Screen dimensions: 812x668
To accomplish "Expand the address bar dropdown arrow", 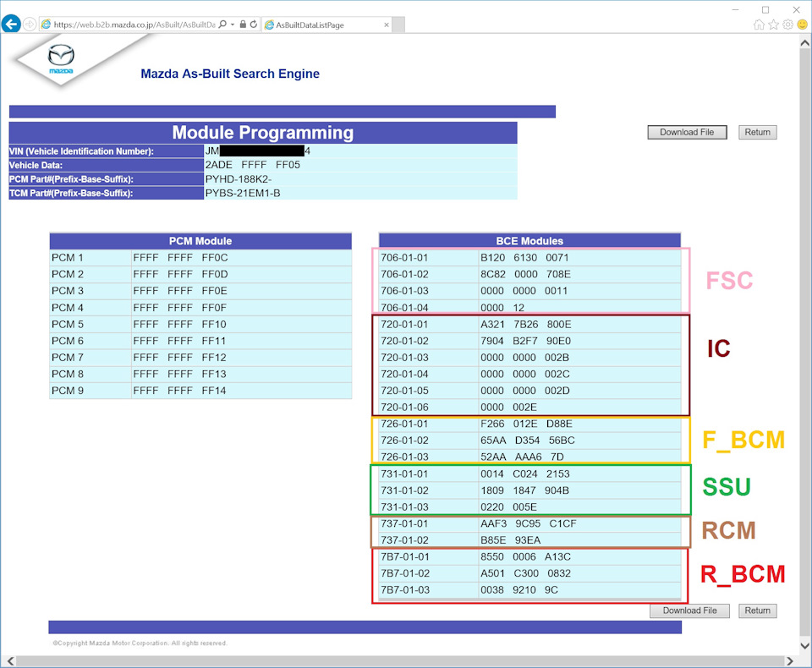I will tap(233, 25).
